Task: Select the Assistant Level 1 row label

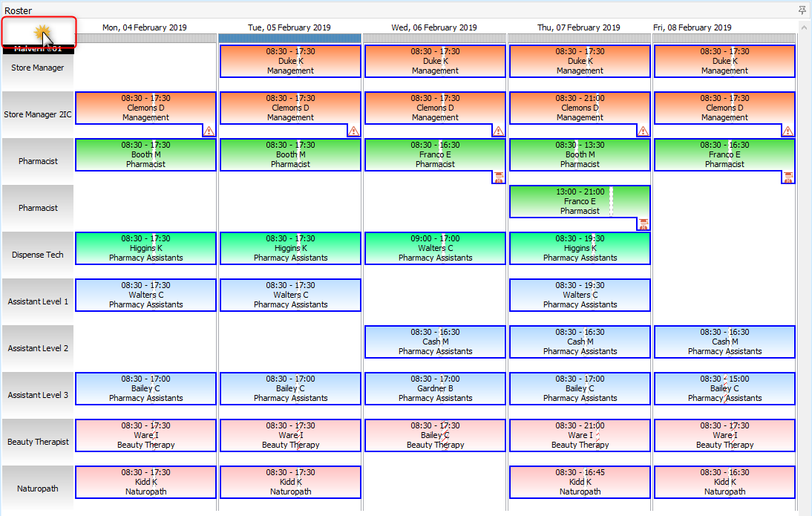Action: (38, 301)
